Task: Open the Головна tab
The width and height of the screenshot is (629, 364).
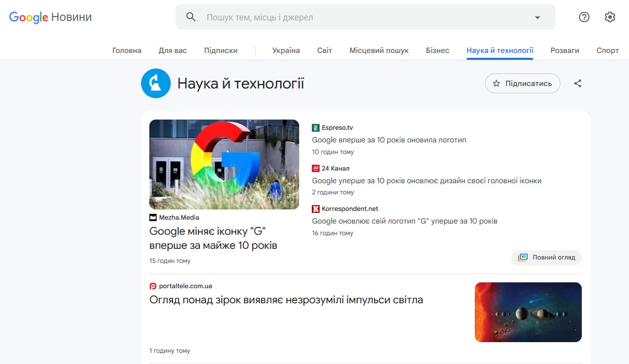Action: [x=127, y=51]
